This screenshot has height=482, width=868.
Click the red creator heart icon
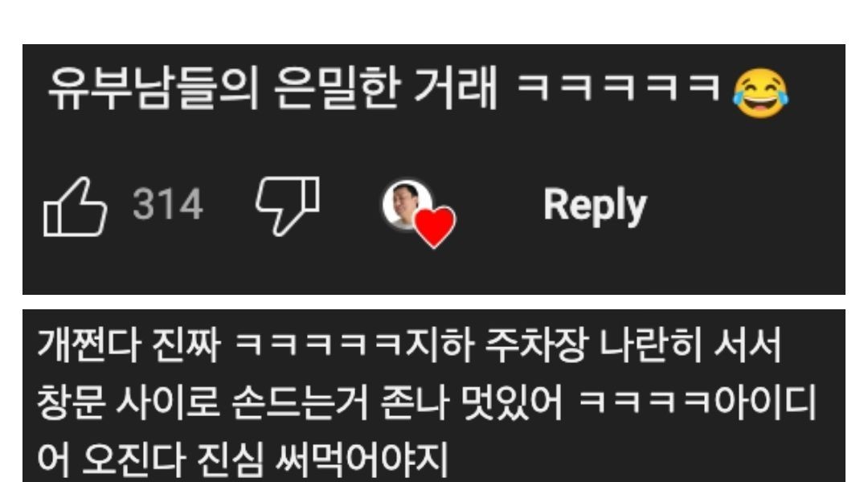coord(435,227)
